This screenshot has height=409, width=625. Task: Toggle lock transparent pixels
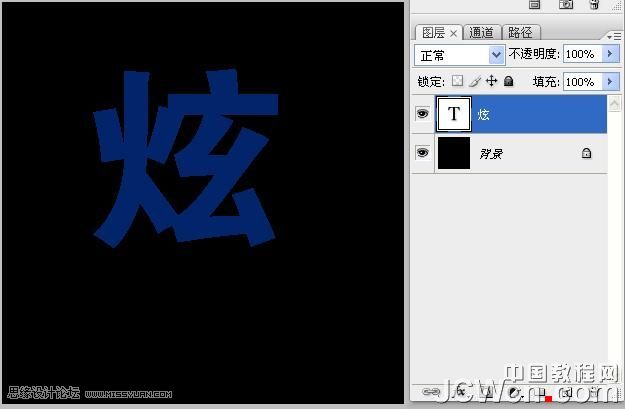point(457,81)
